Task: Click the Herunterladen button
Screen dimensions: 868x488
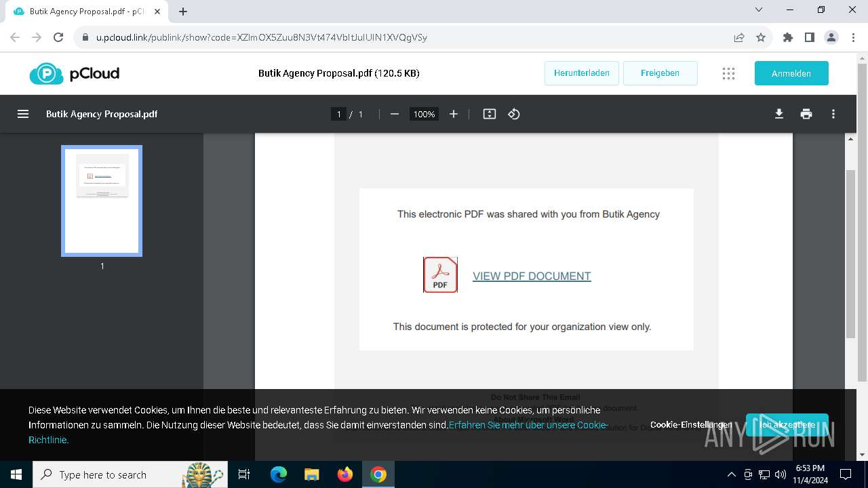Action: click(582, 73)
